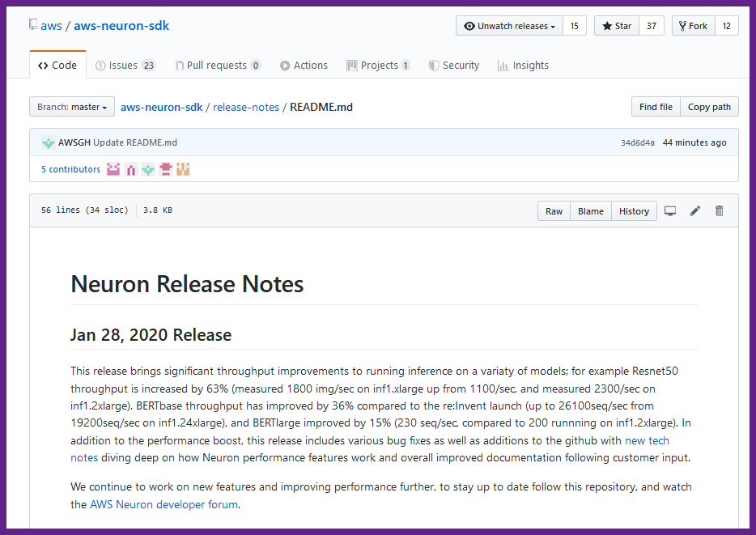Click the 44 minutes ago timestamp
756x535 pixels.
694,142
